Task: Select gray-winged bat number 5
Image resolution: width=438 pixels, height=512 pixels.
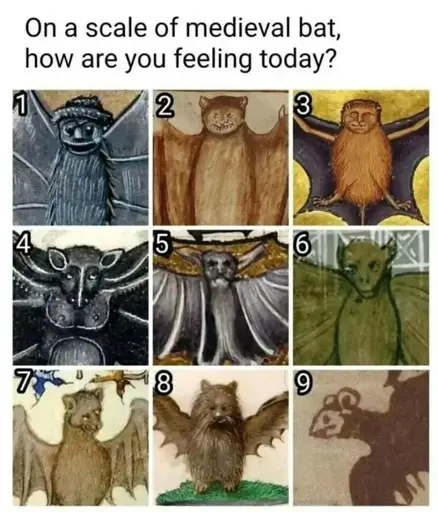Action: pyautogui.click(x=221, y=297)
